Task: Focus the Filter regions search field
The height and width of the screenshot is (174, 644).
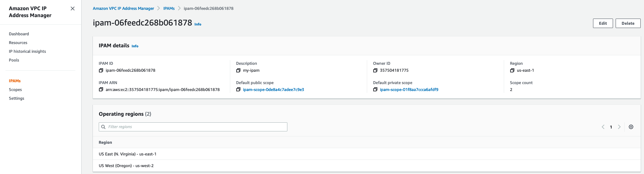Action: tap(193, 127)
